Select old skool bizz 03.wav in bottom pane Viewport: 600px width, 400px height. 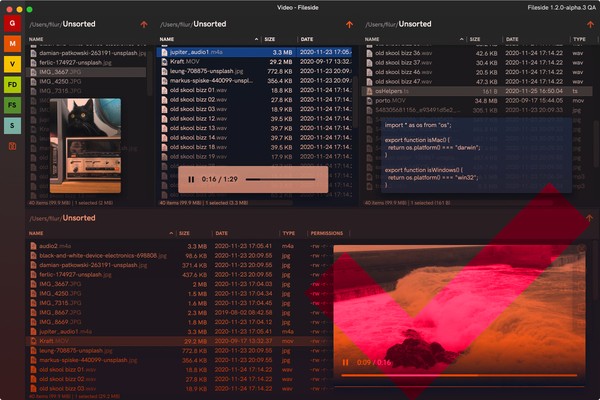pyautogui.click(x=180, y=389)
